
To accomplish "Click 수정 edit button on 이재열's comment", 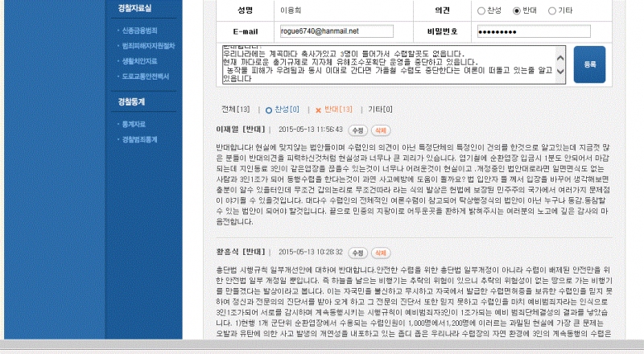I will click(x=358, y=130).
